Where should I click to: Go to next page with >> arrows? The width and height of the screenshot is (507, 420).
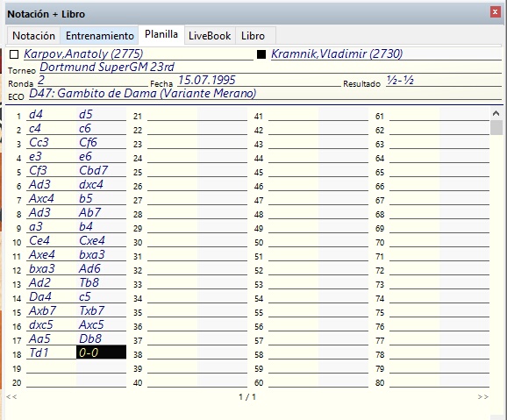click(483, 396)
